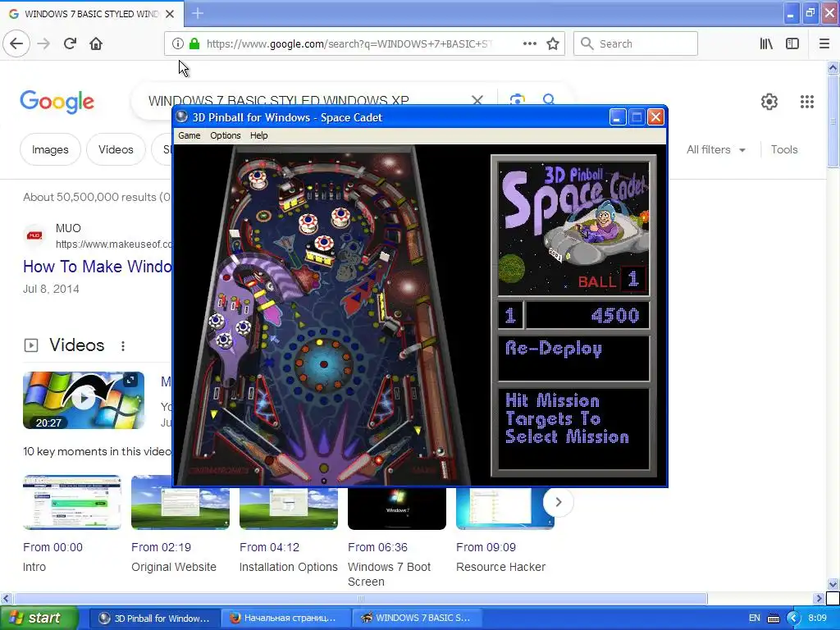840x630 pixels.
Task: Click the taskbar clock showing 8:09
Action: pyautogui.click(x=817, y=619)
